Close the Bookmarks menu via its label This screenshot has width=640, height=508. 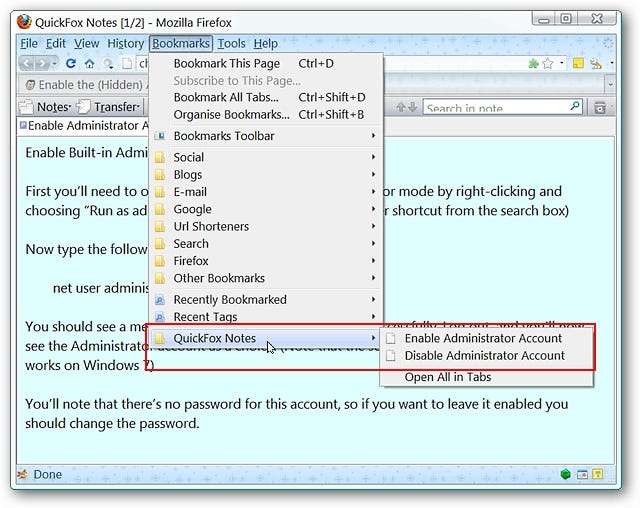(x=181, y=43)
